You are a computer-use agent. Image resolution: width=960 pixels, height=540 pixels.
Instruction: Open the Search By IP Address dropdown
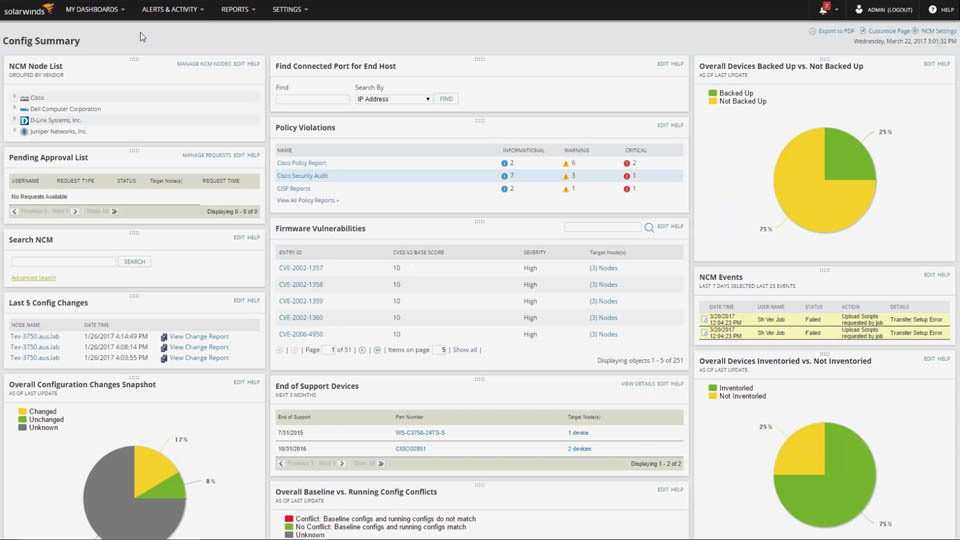tap(394, 99)
